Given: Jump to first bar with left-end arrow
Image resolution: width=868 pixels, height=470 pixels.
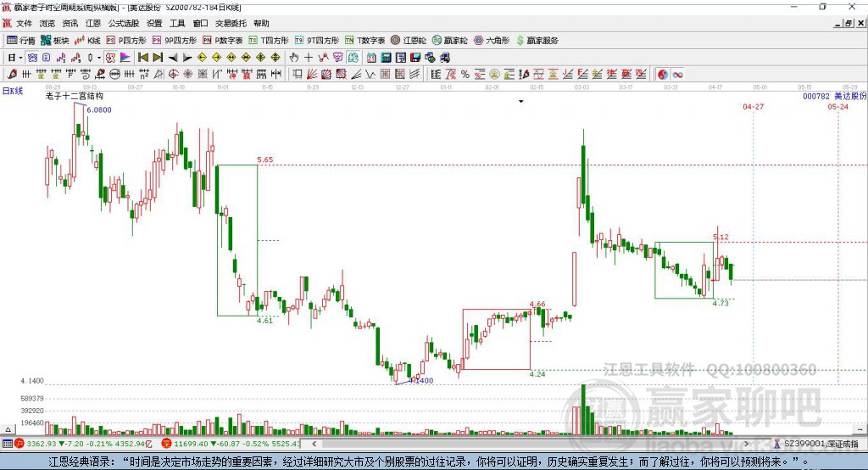Looking at the screenshot, I should [142, 58].
